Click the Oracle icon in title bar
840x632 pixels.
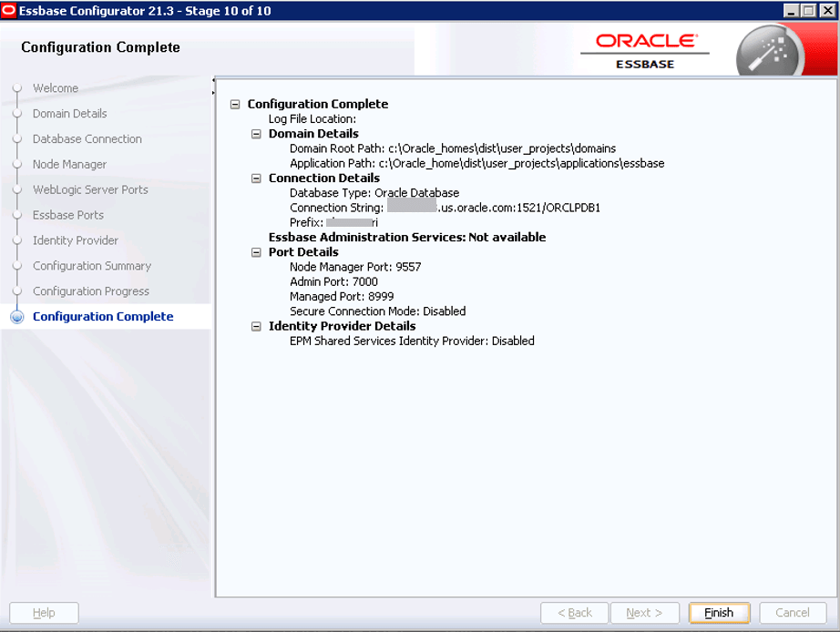(8, 11)
